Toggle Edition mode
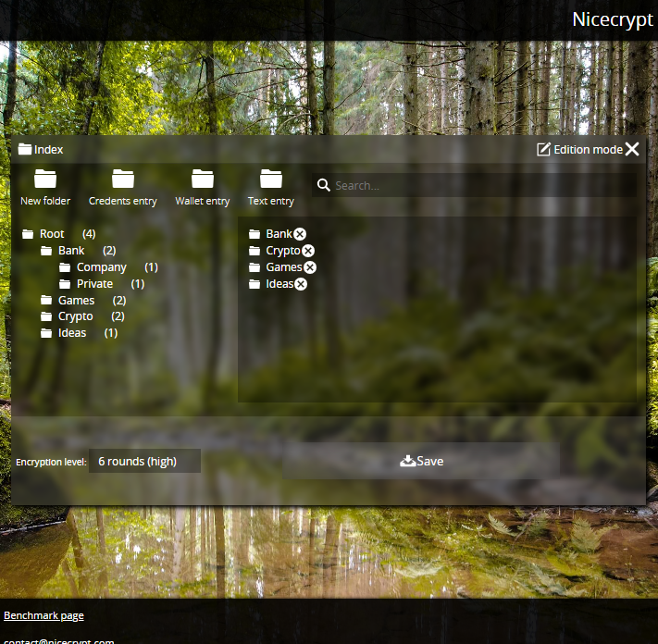 [580, 150]
